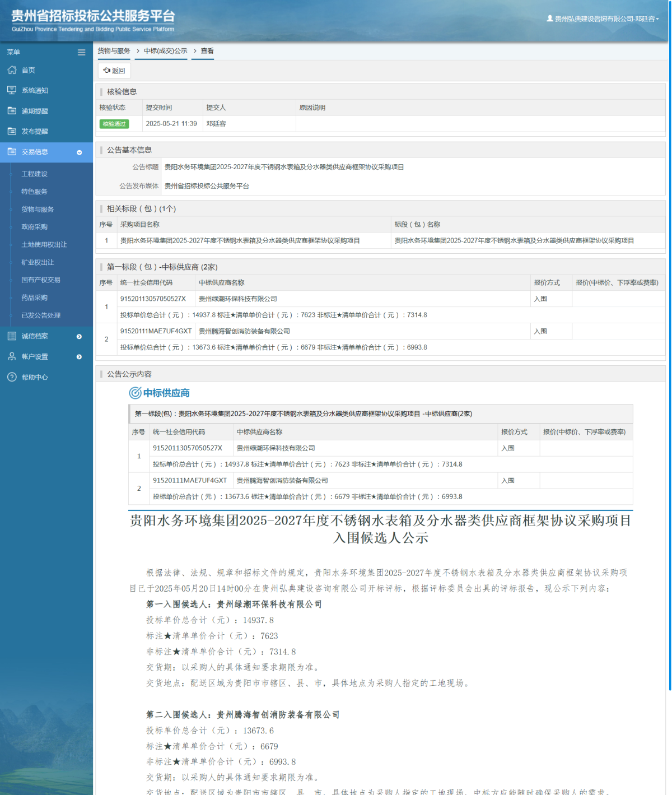Viewport: 672px width, 795px height.
Task: Click the 返回 button
Action: coord(114,70)
